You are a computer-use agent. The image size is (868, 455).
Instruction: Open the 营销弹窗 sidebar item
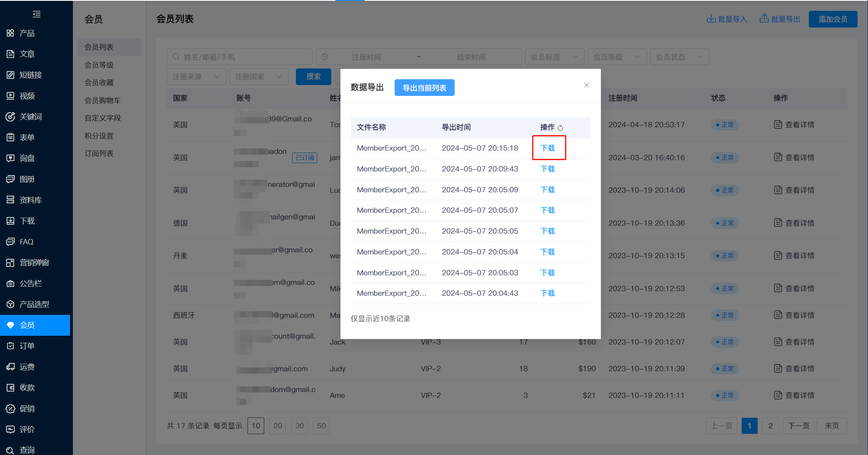(x=34, y=262)
